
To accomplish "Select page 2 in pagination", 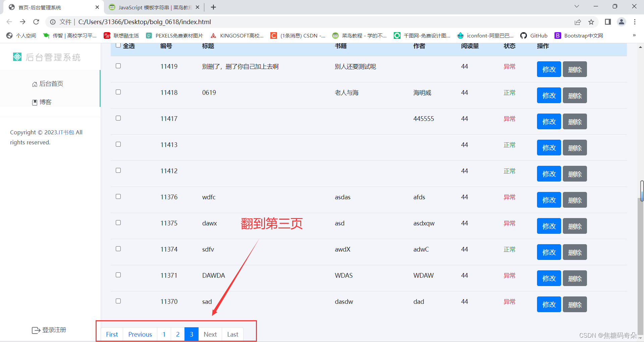I will 178,334.
